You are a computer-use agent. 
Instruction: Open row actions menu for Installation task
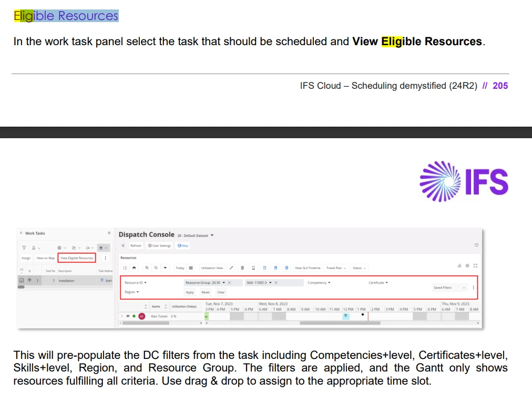38,281
